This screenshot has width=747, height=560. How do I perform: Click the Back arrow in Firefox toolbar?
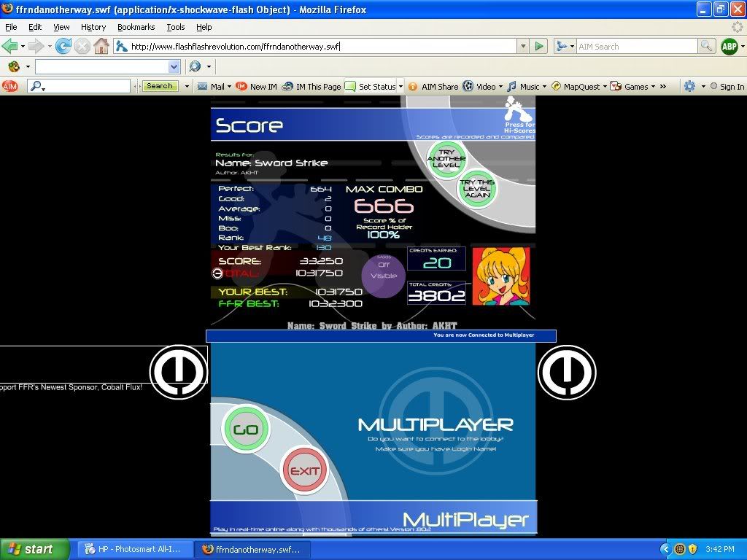click(x=10, y=46)
